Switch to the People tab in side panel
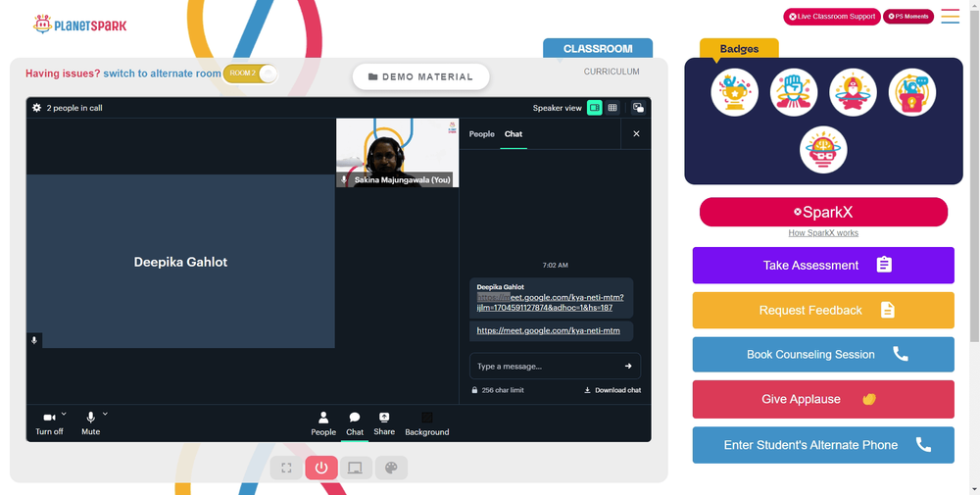This screenshot has height=495, width=980. (x=481, y=133)
